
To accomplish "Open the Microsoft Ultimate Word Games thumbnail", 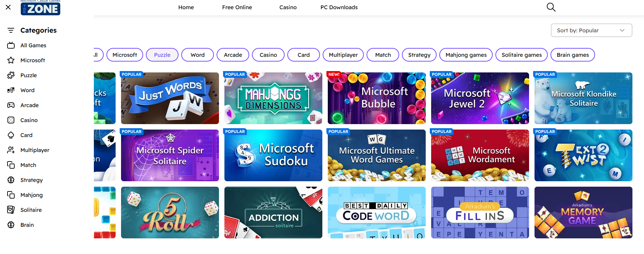I will click(x=377, y=155).
